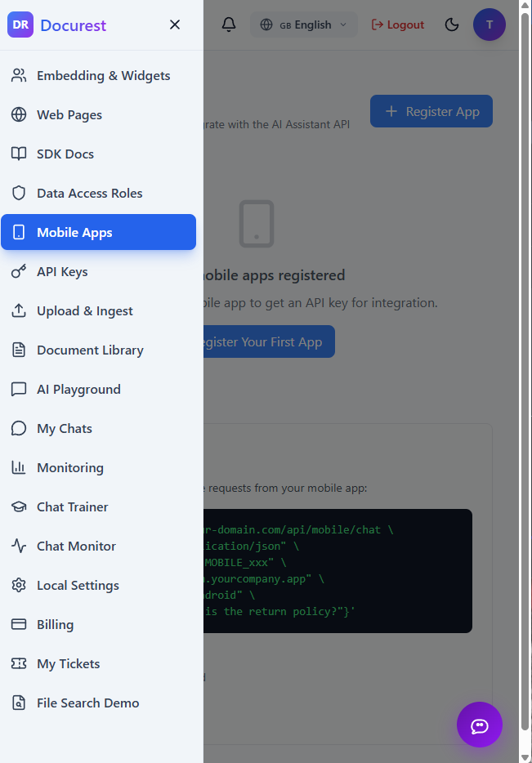Click the Local Settings gear icon
The width and height of the screenshot is (532, 763).
tap(19, 585)
